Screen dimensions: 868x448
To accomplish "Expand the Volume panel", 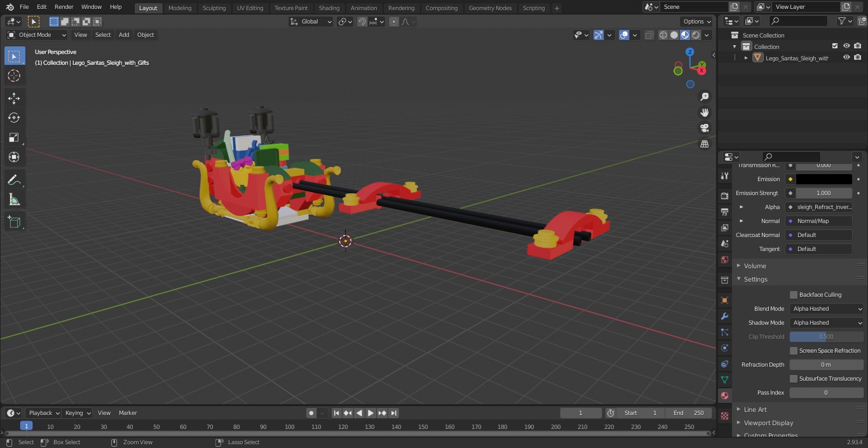I will pos(755,266).
